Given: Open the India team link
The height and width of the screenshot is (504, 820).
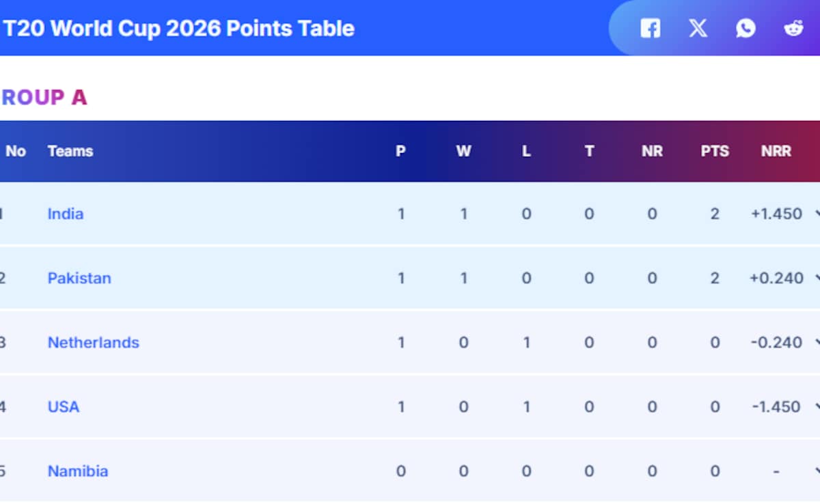Looking at the screenshot, I should [x=66, y=214].
